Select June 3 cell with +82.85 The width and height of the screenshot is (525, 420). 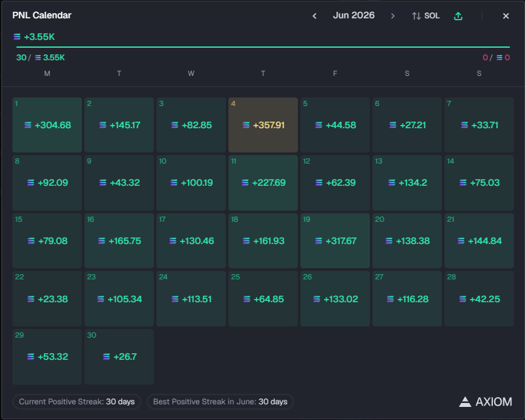pyautogui.click(x=191, y=125)
